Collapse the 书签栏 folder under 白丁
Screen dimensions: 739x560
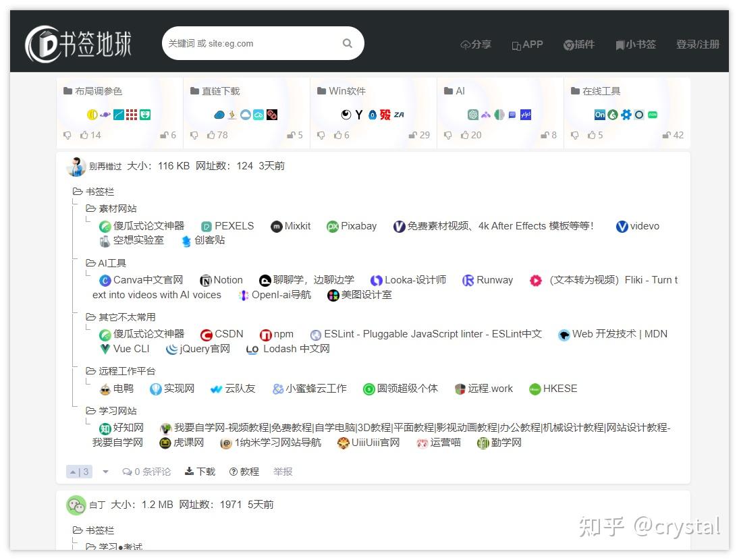point(78,530)
